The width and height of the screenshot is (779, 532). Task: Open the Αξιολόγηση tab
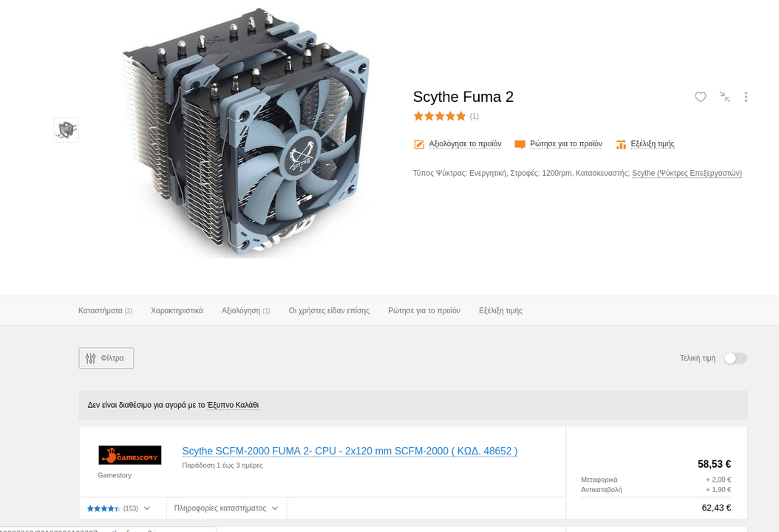245,310
